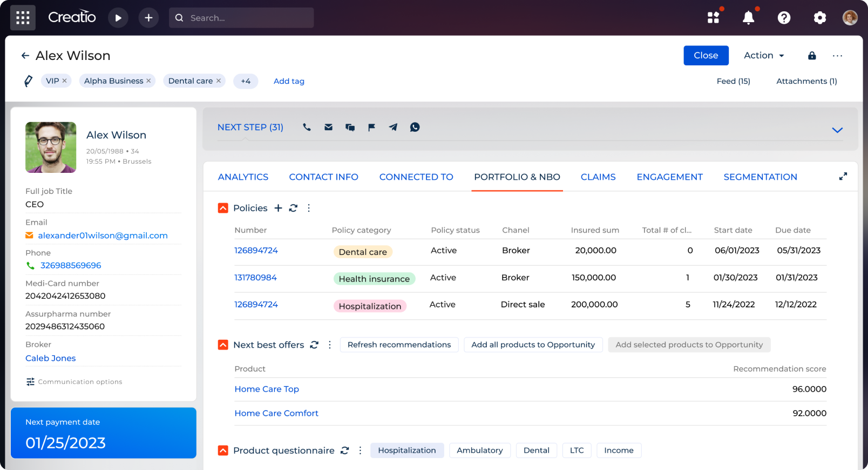The image size is (868, 470).
Task: Open the Analytics tab
Action: pyautogui.click(x=243, y=177)
